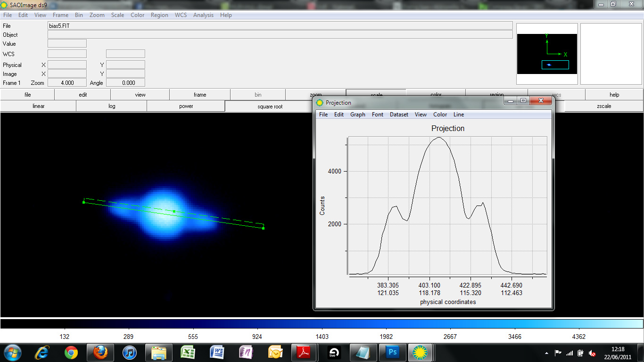Click the frame button in button bar
The width and height of the screenshot is (644, 362).
point(200,95)
